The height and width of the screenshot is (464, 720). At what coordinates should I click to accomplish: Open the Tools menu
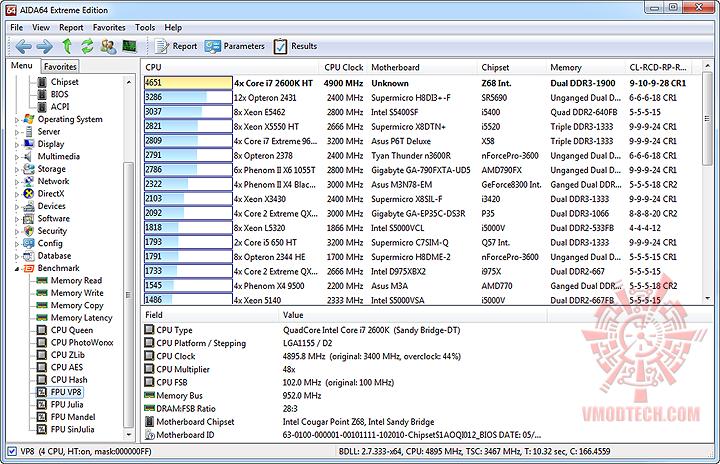click(x=145, y=28)
